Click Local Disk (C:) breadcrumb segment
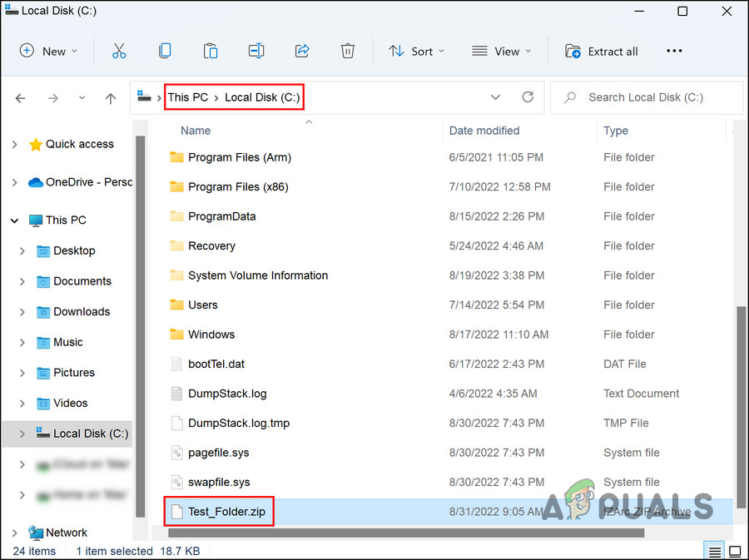Viewport: 749px width, 560px height. coord(262,97)
